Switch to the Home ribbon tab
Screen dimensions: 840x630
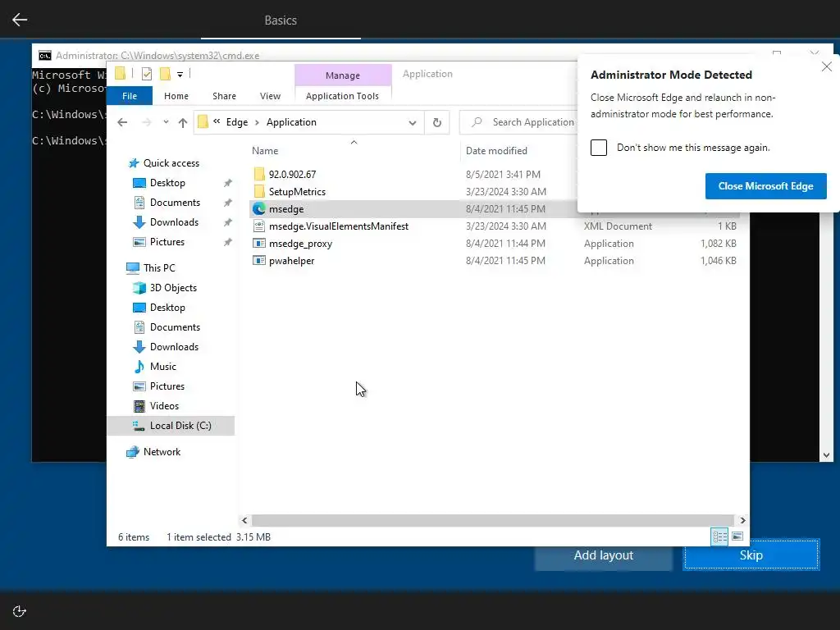click(176, 96)
